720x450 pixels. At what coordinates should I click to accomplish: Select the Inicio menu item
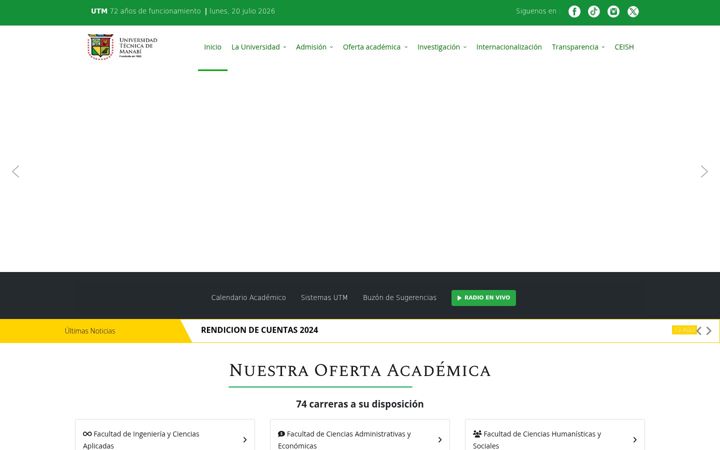tap(213, 47)
